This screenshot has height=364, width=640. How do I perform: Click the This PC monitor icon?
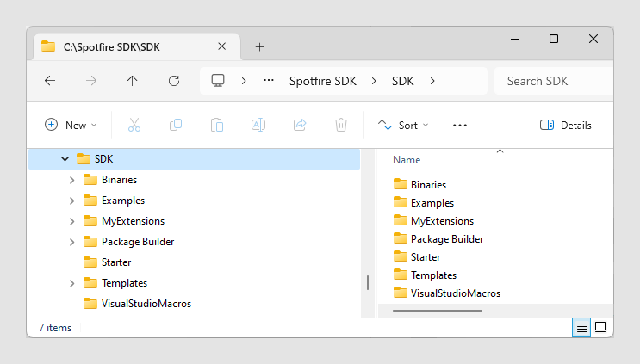[218, 81]
